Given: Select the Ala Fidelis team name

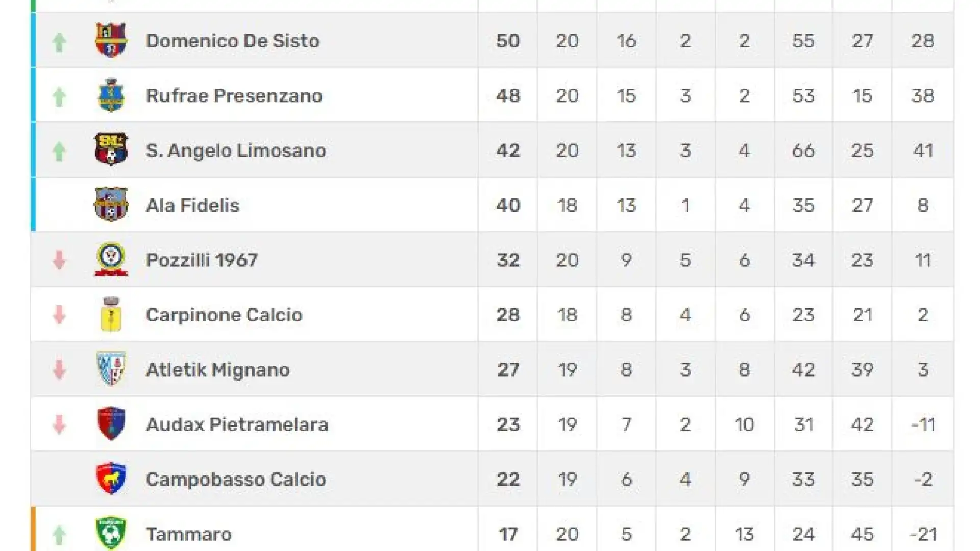Looking at the screenshot, I should (x=192, y=205).
